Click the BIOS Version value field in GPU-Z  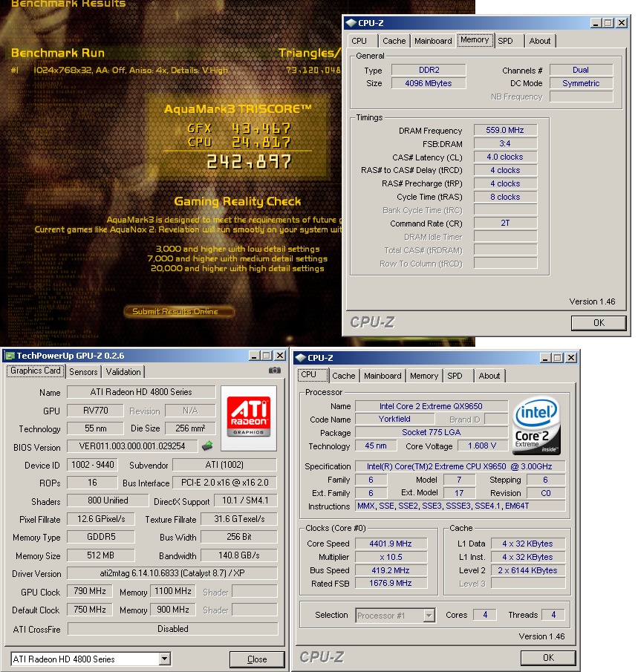coord(132,446)
